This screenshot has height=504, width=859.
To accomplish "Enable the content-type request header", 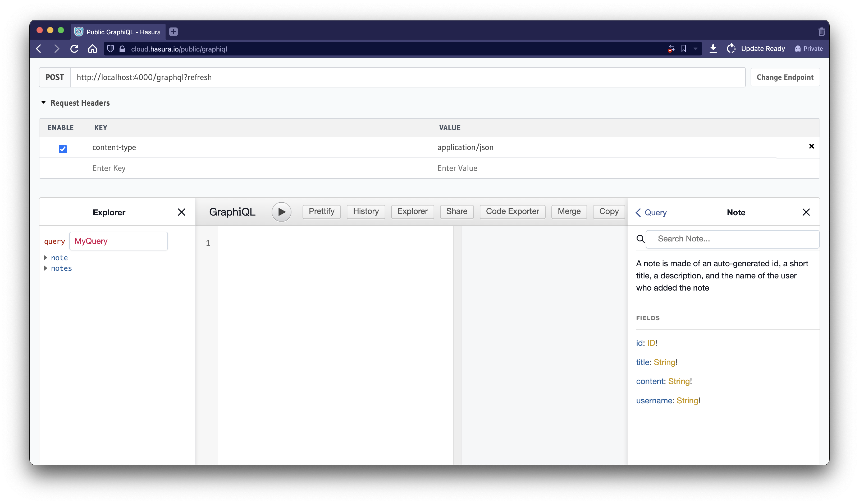I will pos(62,148).
